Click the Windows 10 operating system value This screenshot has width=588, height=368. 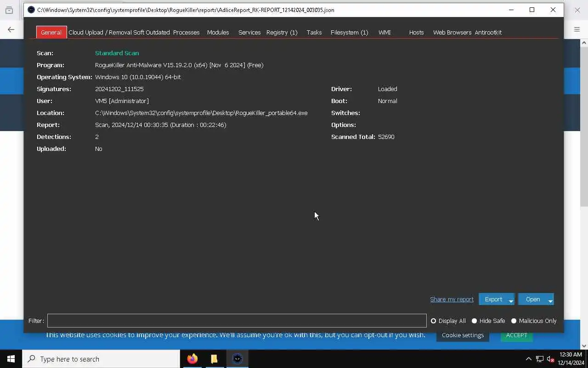click(138, 77)
